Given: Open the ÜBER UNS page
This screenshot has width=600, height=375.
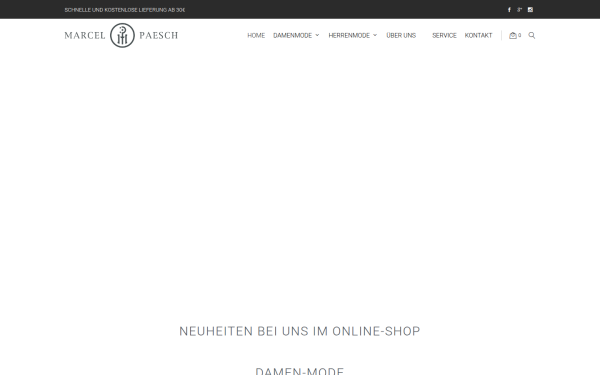Looking at the screenshot, I should [x=401, y=35].
